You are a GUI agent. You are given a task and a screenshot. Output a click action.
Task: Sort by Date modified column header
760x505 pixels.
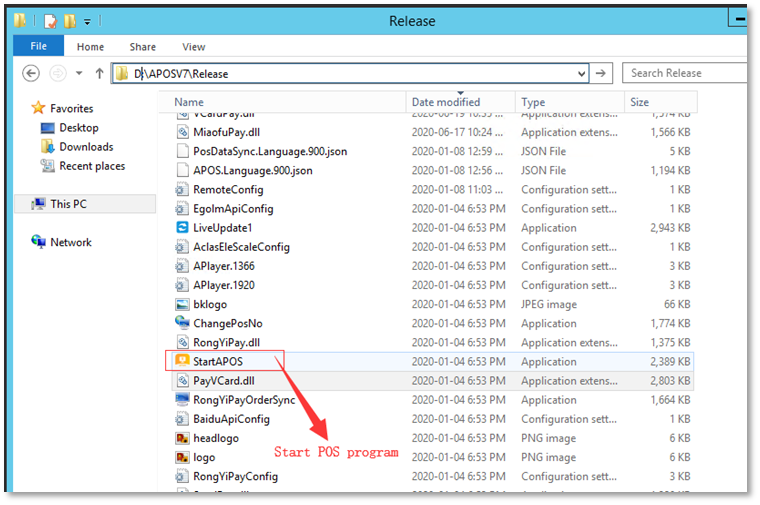pos(460,102)
